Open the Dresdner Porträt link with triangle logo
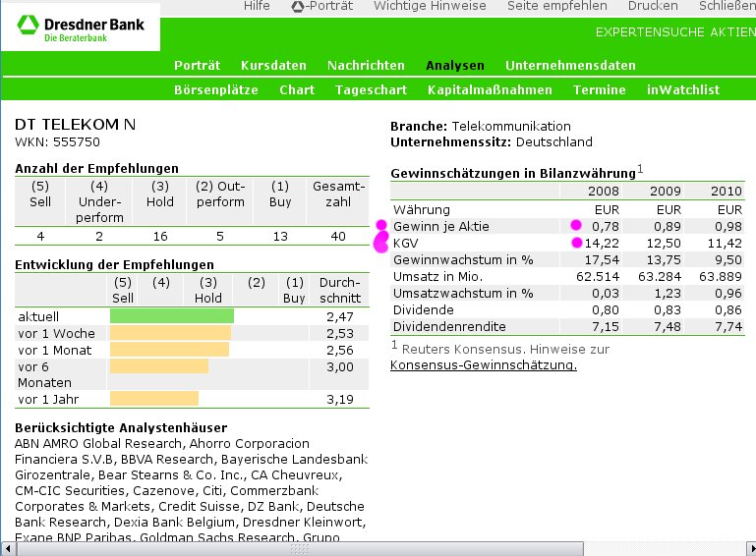Screen dimensions: 756x556 pos(322,6)
